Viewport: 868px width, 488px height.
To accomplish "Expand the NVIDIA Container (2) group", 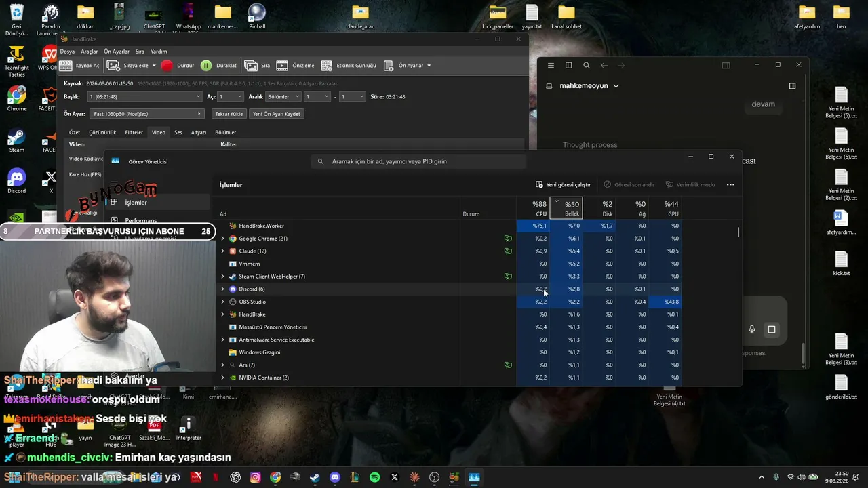I will (x=222, y=378).
